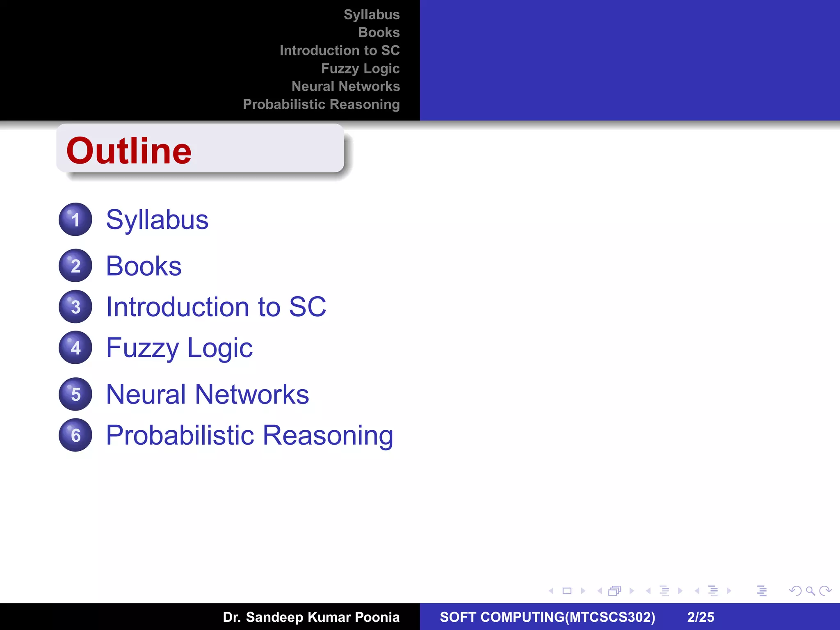Click footer title SOFT COMPUTING(MTCSCS302)
Image resolution: width=840 pixels, height=630 pixels.
pyautogui.click(x=548, y=617)
